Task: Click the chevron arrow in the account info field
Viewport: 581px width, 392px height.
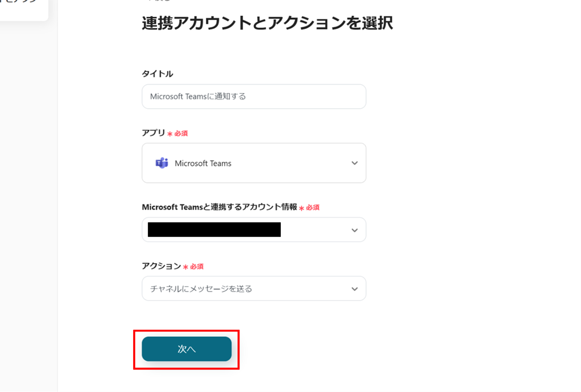Action: click(354, 230)
